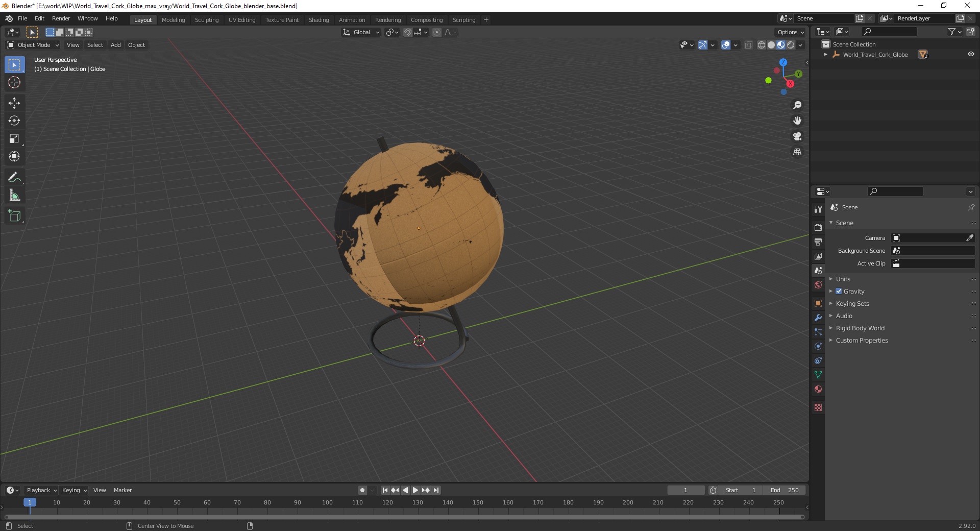Expand the Audio panel
980x531 pixels.
(x=844, y=316)
